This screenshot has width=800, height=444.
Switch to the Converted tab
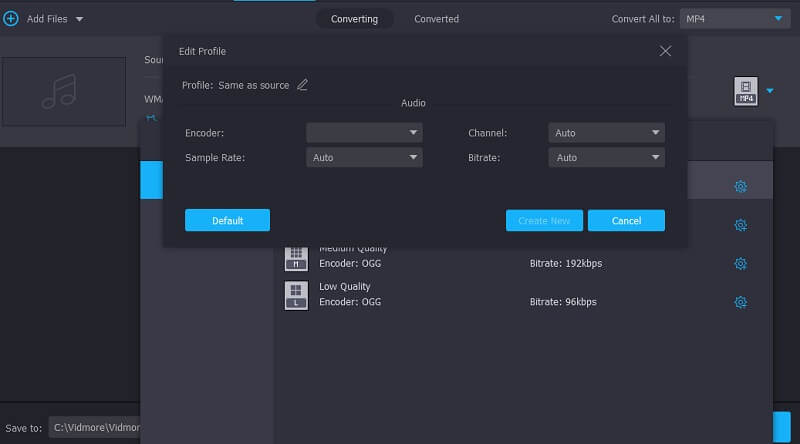[436, 19]
